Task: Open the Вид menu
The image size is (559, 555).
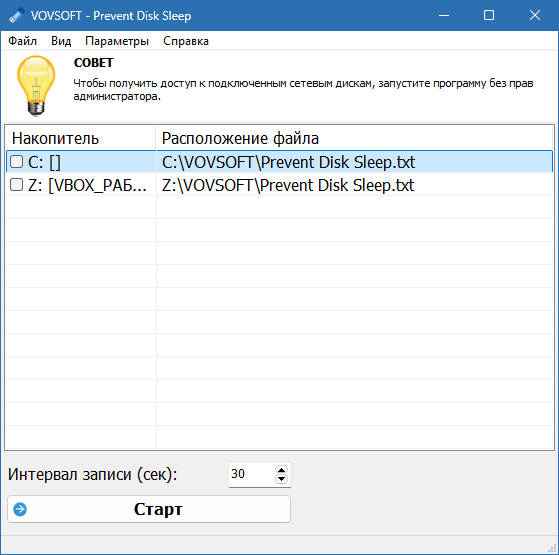Action: 61,41
